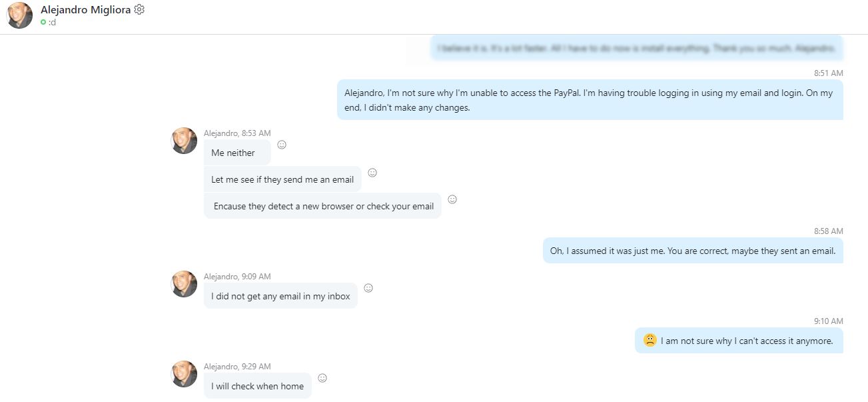Click the ':d' status text under the name
This screenshot has width=868, height=402.
coord(52,22)
